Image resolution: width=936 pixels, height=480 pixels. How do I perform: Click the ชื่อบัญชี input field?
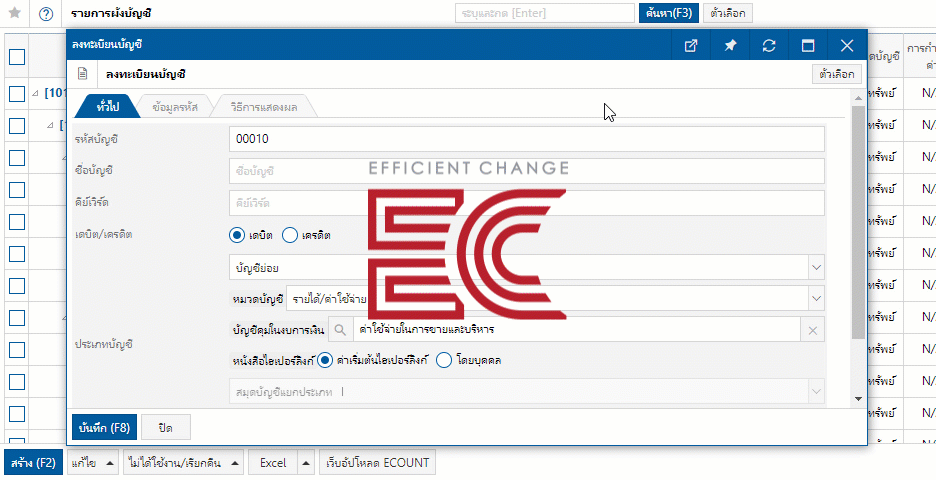click(x=526, y=171)
